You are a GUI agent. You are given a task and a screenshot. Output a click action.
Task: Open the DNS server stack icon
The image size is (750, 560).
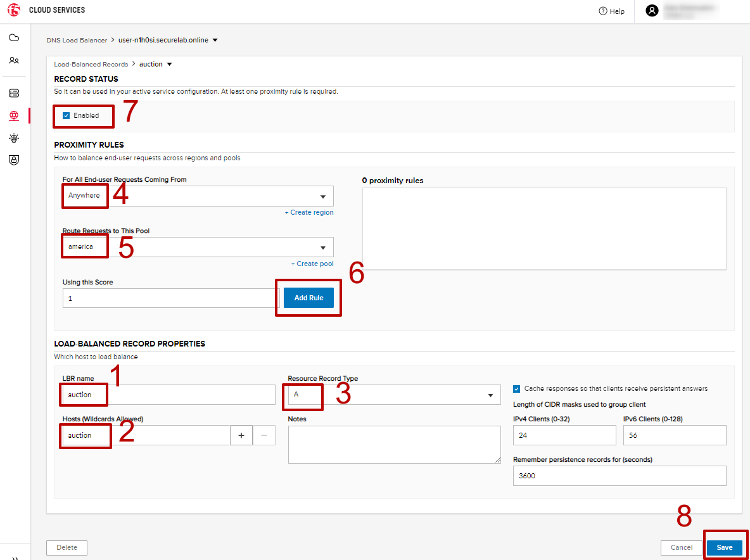click(14, 92)
